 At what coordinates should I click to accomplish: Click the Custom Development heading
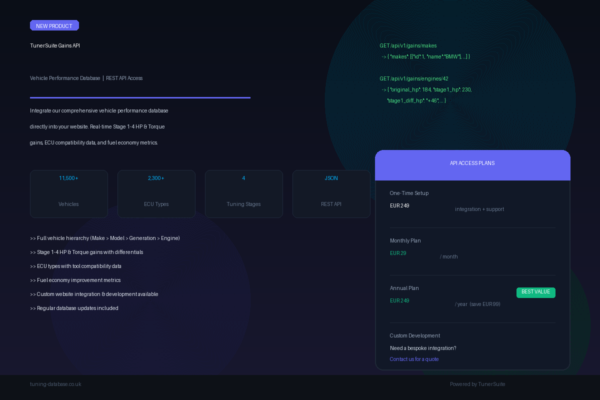tap(415, 336)
